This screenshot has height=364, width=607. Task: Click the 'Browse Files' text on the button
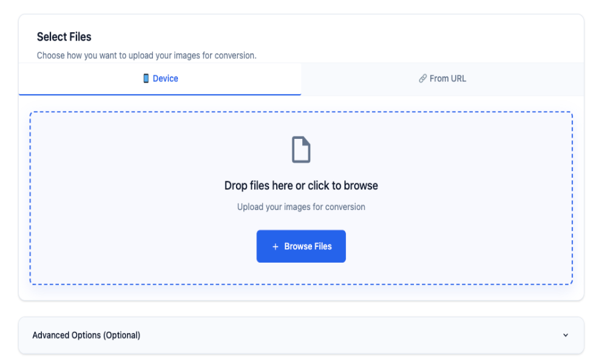[308, 246]
